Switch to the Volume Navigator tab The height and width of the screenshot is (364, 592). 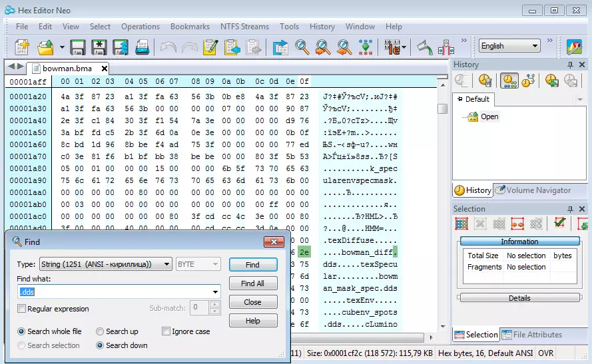(x=533, y=190)
